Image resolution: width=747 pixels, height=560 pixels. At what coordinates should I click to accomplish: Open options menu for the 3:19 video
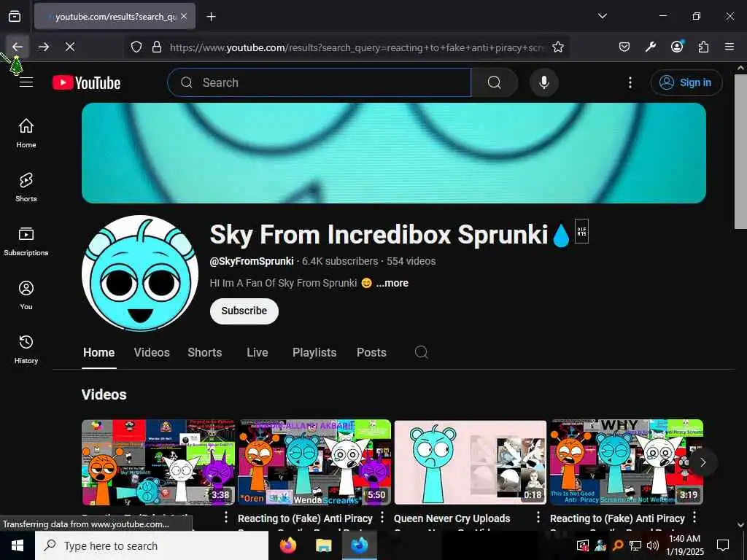pyautogui.click(x=694, y=517)
